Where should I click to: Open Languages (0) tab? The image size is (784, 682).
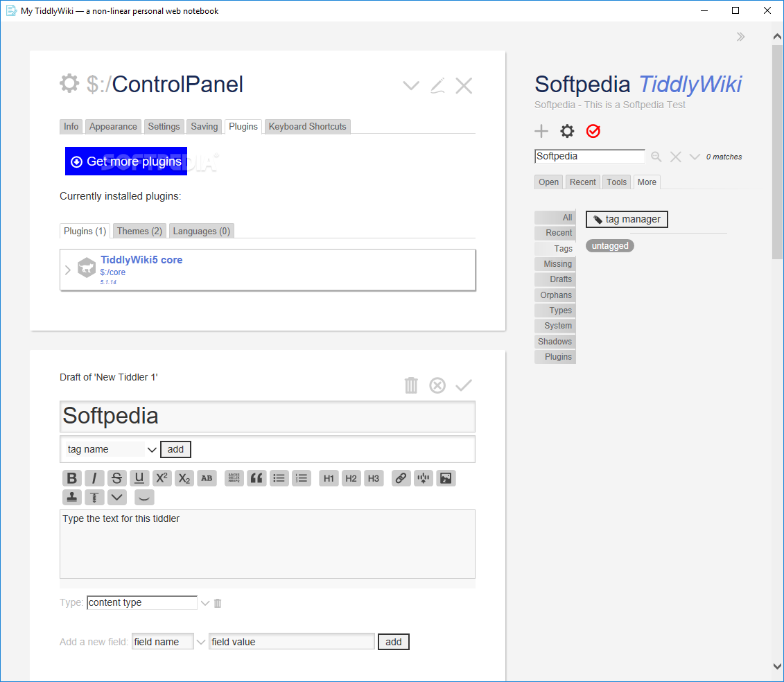tap(202, 231)
